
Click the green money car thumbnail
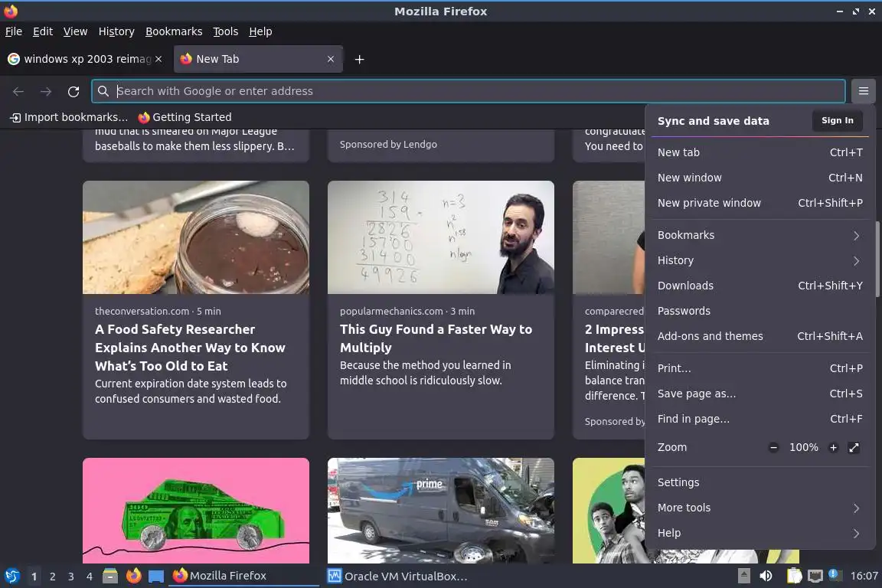(196, 511)
